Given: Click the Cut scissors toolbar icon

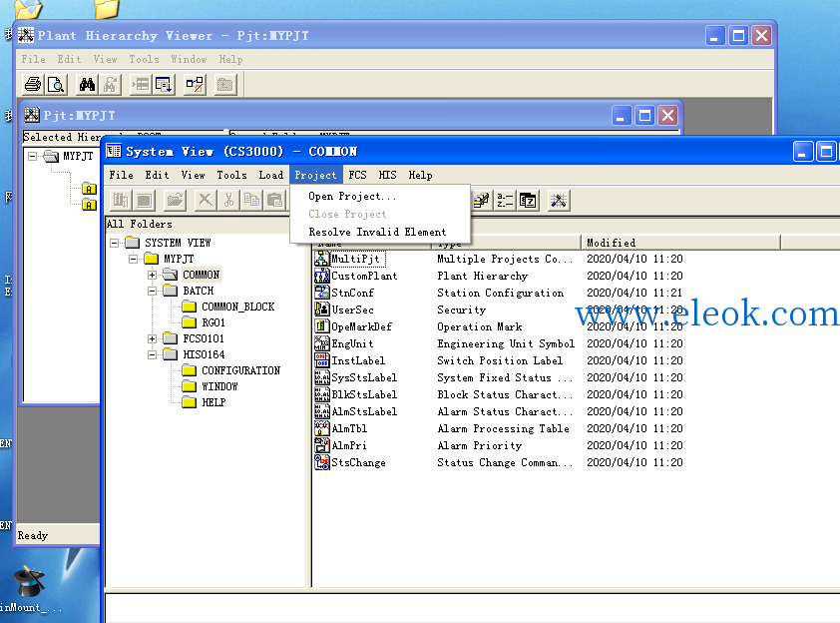Looking at the screenshot, I should 228,201.
